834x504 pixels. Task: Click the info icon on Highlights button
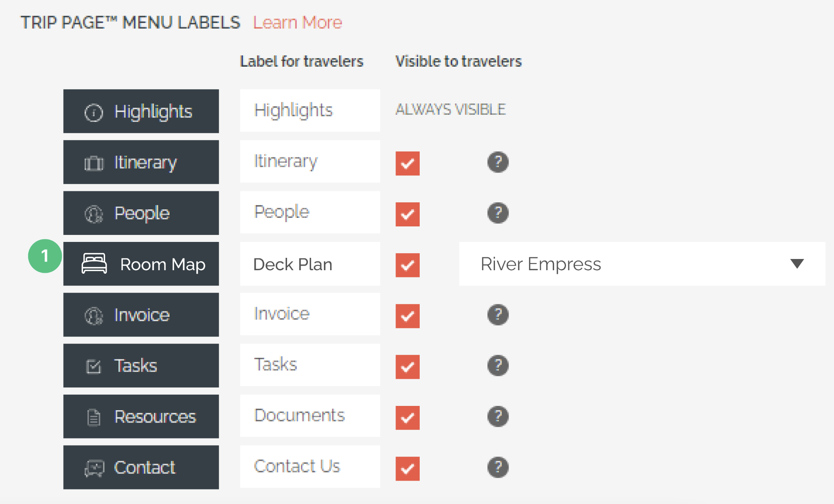click(x=93, y=113)
